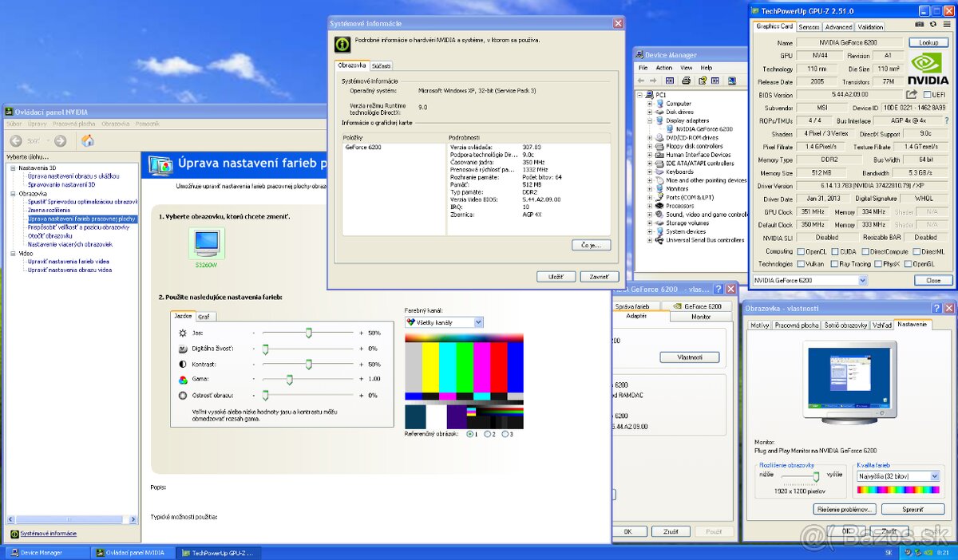Collapse the Display adapters node
958x560 pixels.
tap(650, 120)
